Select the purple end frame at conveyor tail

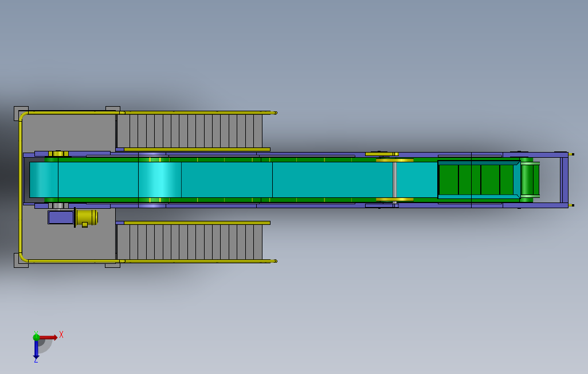click(x=564, y=180)
